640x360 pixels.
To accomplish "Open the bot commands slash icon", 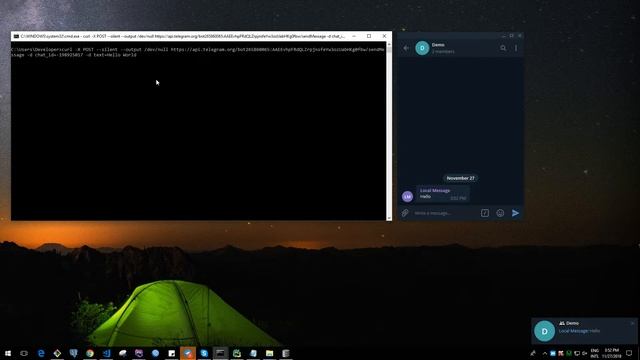I will tap(484, 213).
